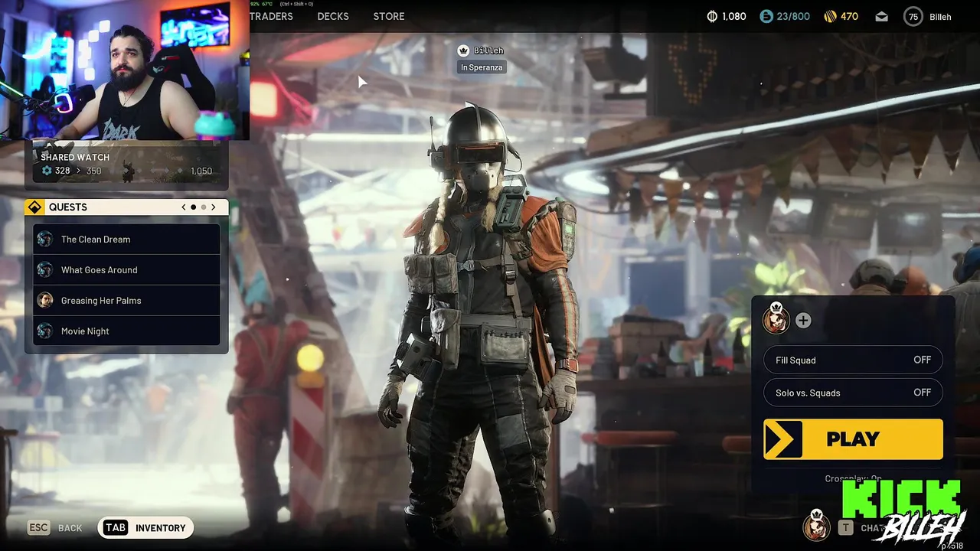Click the QUESTS panel header

click(126, 207)
